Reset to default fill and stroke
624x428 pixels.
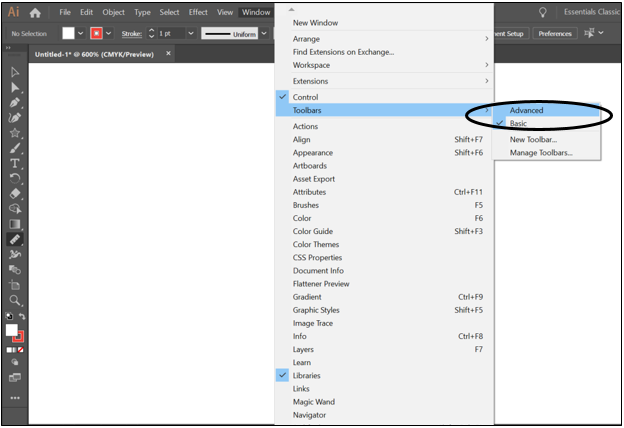(9, 316)
